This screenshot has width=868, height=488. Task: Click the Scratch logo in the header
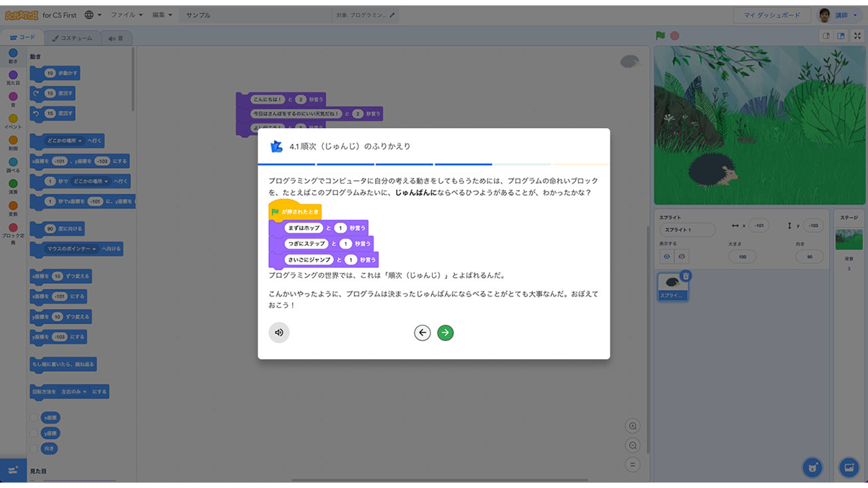coord(22,15)
